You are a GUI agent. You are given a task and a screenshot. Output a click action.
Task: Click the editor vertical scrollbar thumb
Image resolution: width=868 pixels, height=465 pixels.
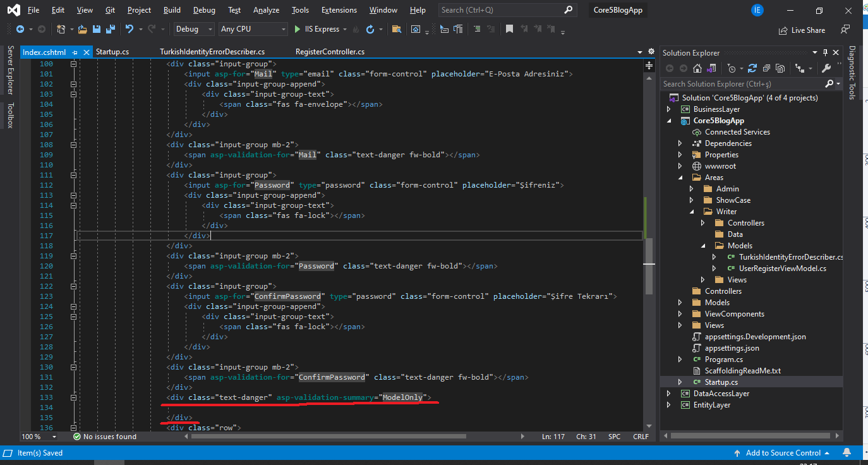pos(649,265)
